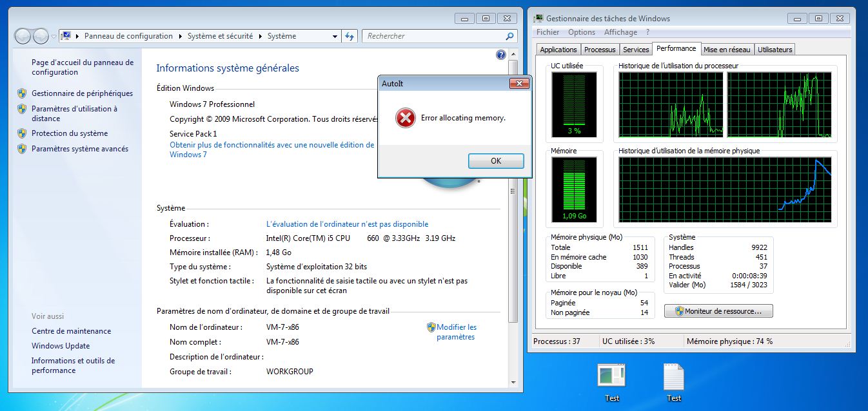Open the Options menu in Task Manager

click(x=582, y=32)
